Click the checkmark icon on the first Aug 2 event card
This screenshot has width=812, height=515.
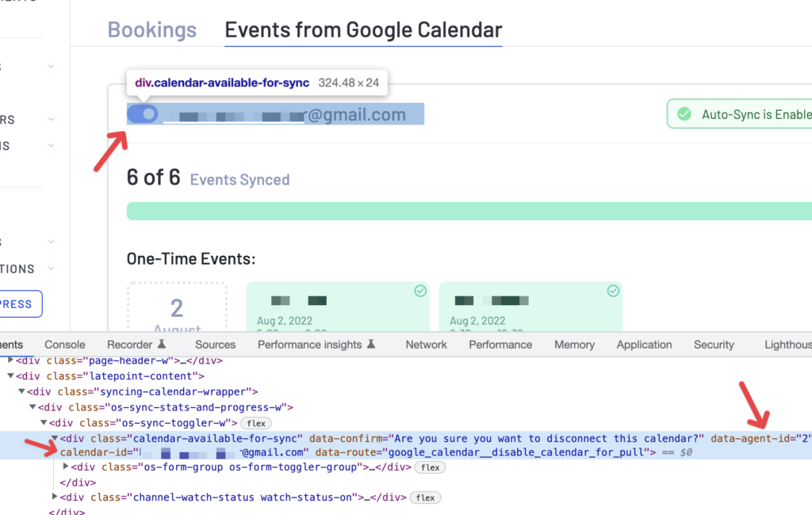(419, 291)
